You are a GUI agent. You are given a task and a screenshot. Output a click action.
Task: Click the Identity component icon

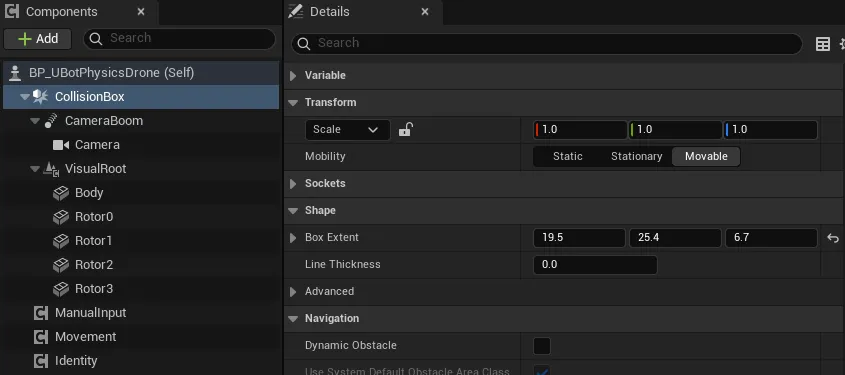[41, 361]
